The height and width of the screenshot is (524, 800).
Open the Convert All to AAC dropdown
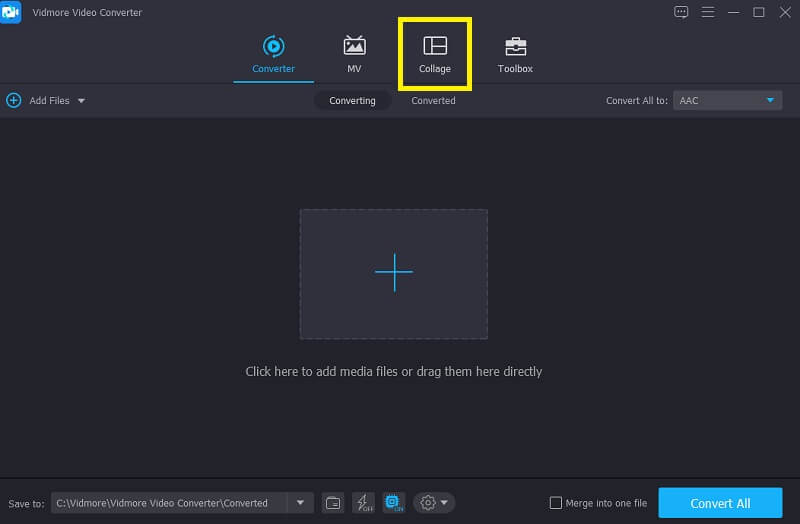[727, 100]
